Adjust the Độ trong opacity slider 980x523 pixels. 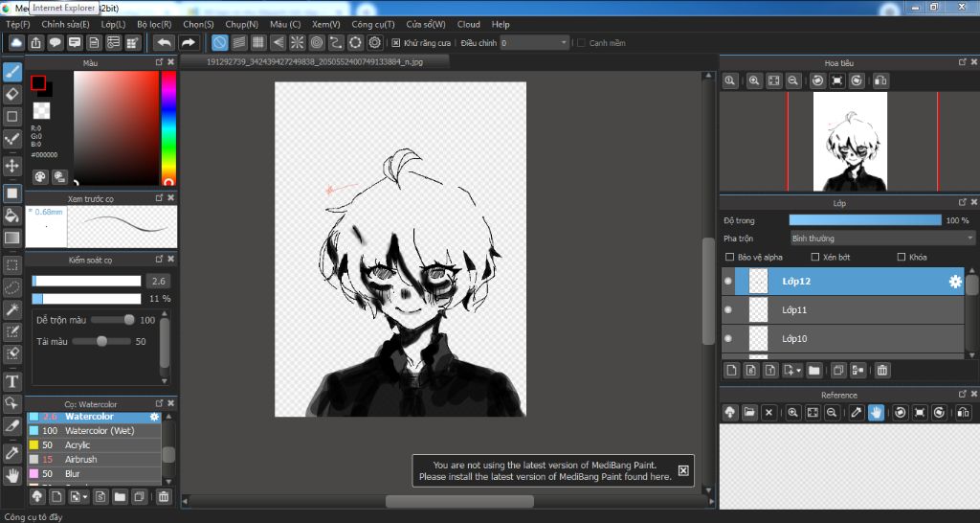865,220
